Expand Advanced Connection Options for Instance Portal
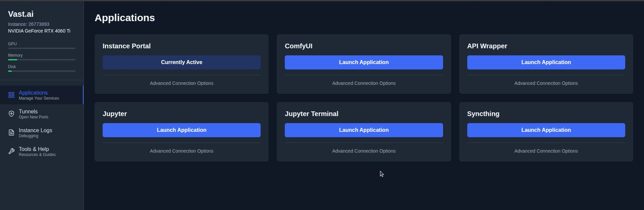Image resolution: width=644 pixels, height=210 pixels. pos(181,83)
